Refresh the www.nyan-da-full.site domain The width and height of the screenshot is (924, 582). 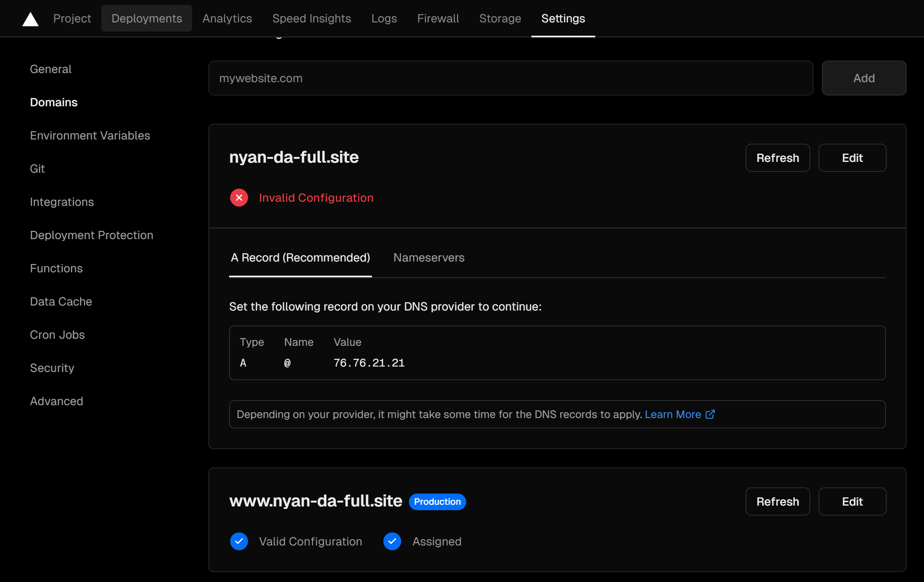777,501
